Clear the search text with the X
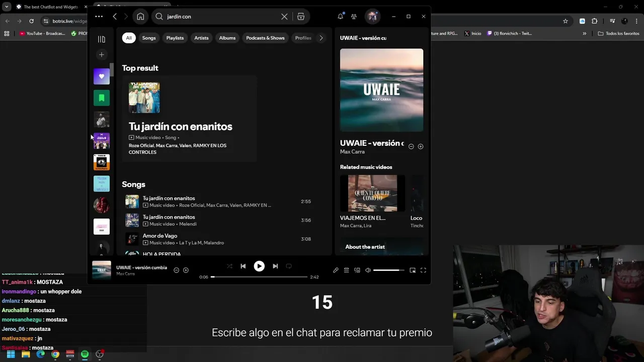644x362 pixels. point(284,17)
